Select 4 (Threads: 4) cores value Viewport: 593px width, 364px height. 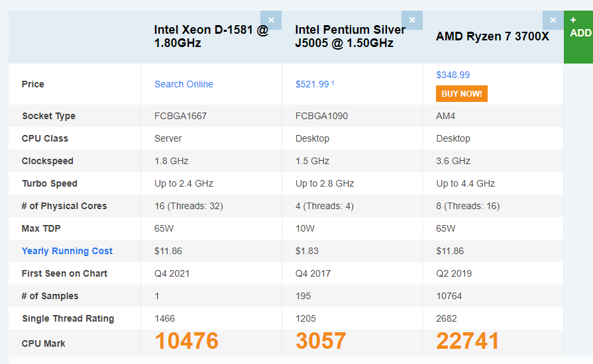pos(325,206)
